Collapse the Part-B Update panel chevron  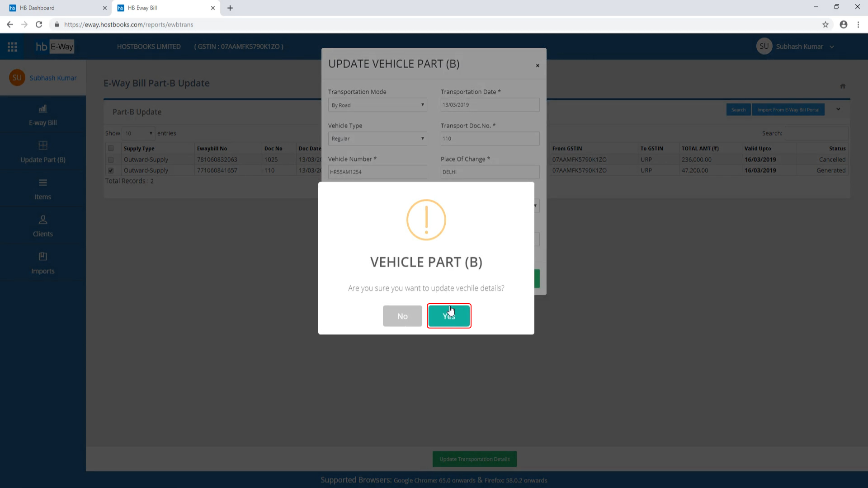pyautogui.click(x=838, y=109)
